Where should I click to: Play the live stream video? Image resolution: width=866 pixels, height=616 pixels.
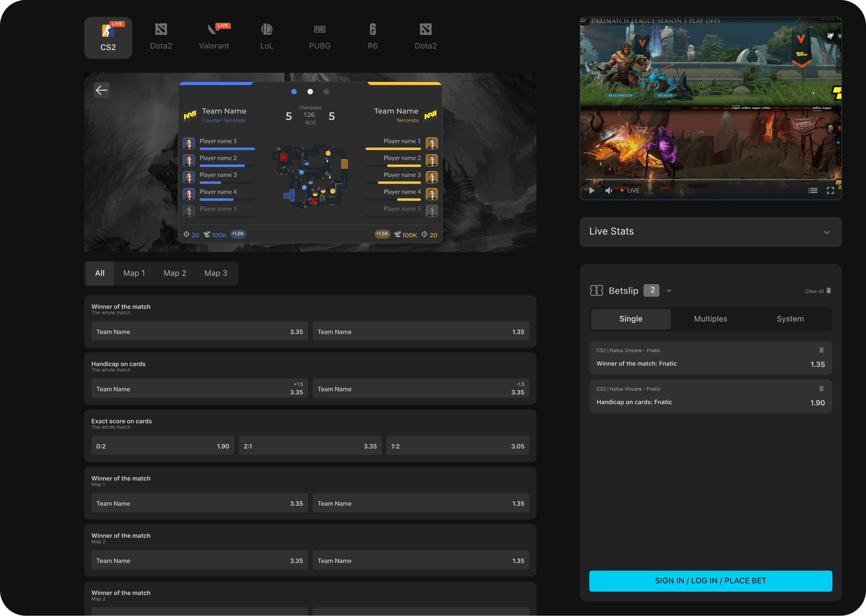point(592,190)
